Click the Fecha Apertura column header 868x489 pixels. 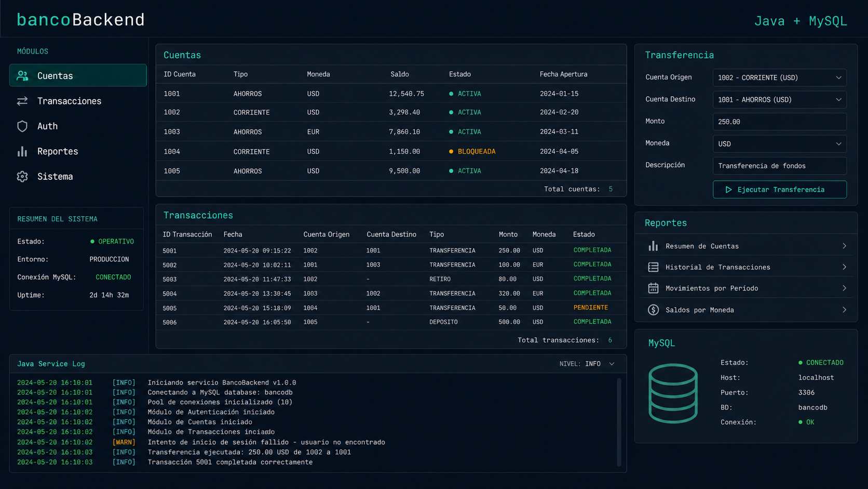[x=563, y=74]
